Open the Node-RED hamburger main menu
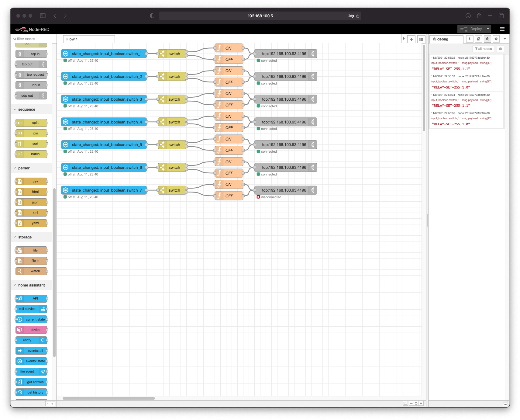 [502, 29]
